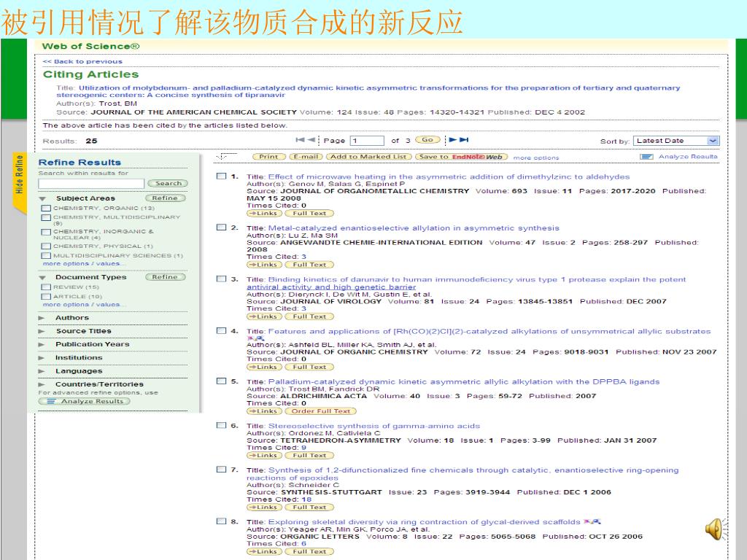The width and height of the screenshot is (747, 560).
Task: Check CHEMISTRY, ORGANIC subject area
Action: coord(46,208)
